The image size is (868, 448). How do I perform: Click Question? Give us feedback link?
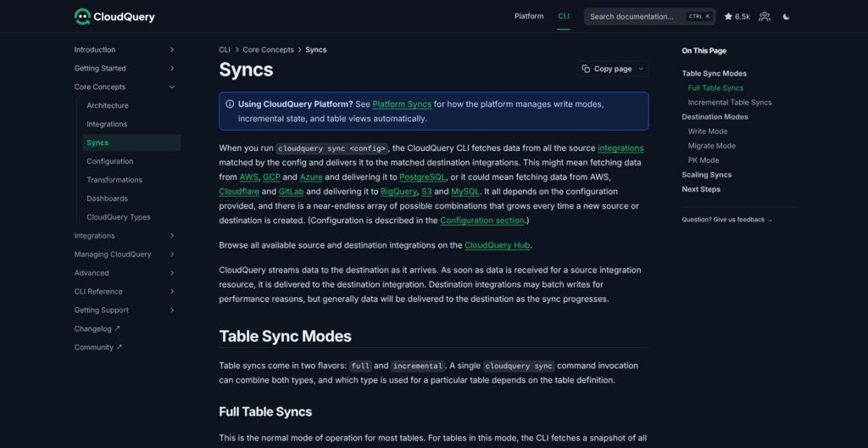point(726,220)
